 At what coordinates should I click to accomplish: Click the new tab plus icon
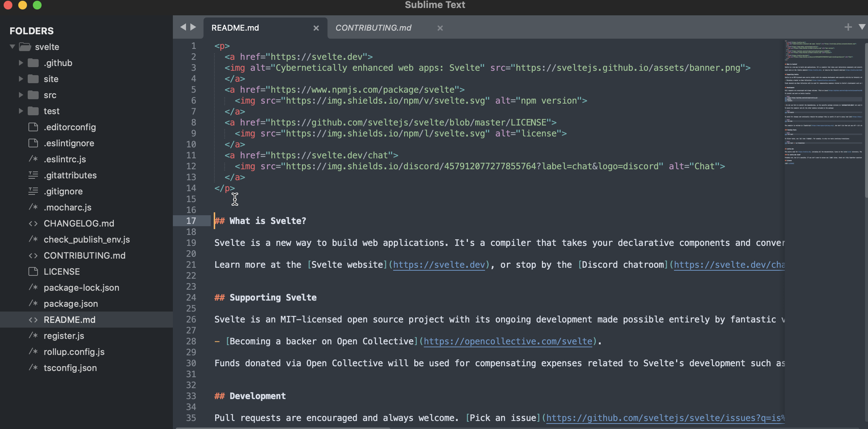[x=848, y=27]
